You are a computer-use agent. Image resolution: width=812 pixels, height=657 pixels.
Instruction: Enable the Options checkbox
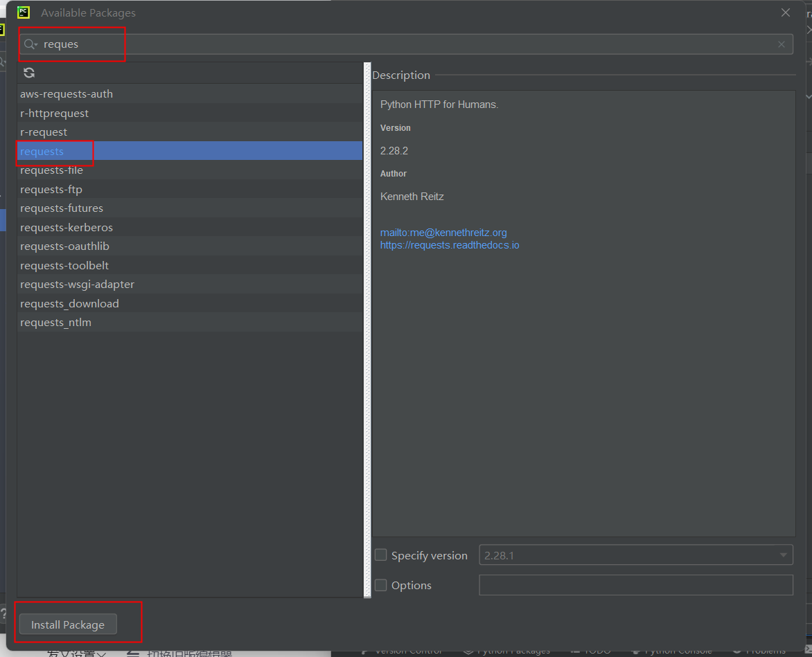pyautogui.click(x=380, y=585)
